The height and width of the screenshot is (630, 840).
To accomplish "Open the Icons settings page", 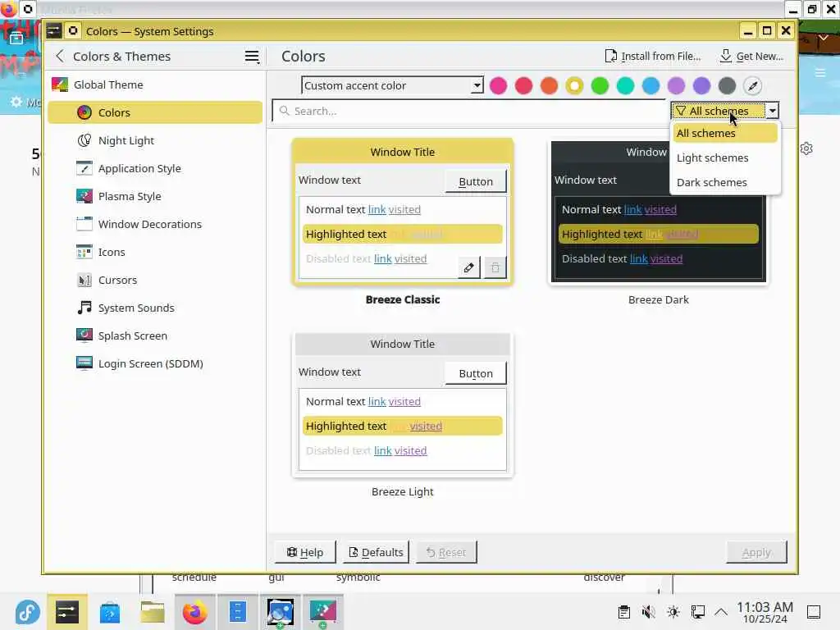I will pyautogui.click(x=155, y=252).
